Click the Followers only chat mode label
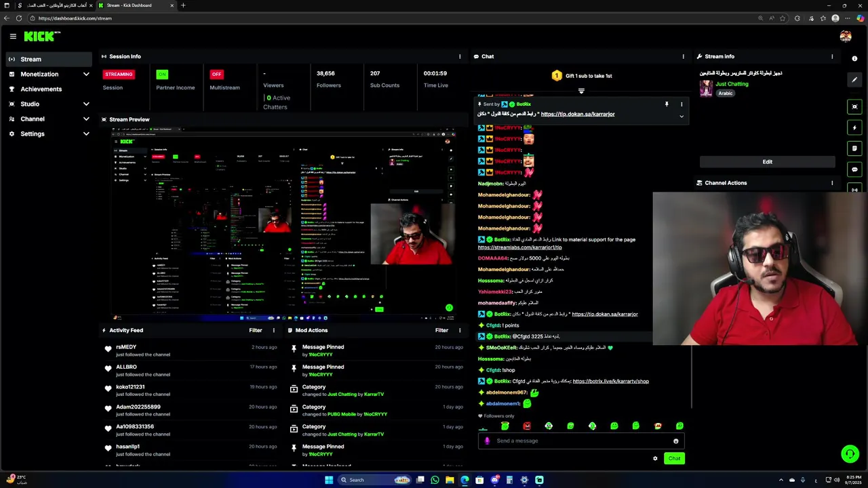The image size is (868, 488). pyautogui.click(x=496, y=416)
